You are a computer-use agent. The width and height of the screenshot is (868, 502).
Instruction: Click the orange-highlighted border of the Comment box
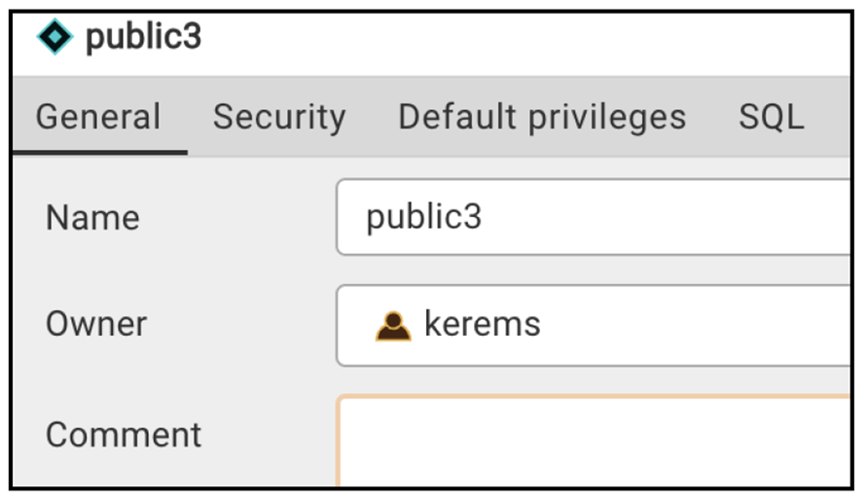pyautogui.click(x=594, y=397)
